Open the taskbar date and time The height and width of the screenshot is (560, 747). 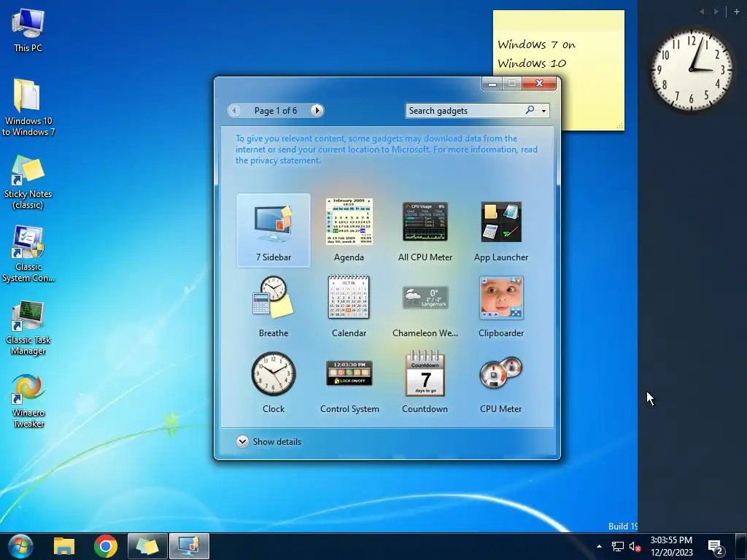click(671, 546)
